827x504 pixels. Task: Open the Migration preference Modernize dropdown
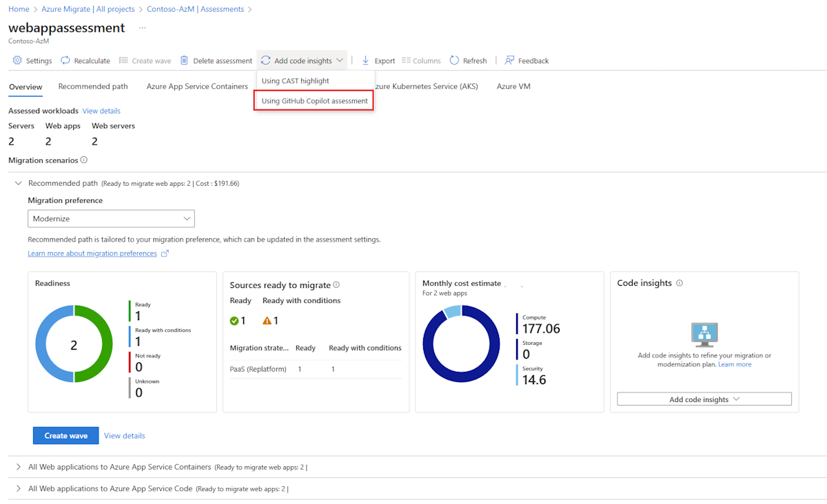tap(111, 218)
